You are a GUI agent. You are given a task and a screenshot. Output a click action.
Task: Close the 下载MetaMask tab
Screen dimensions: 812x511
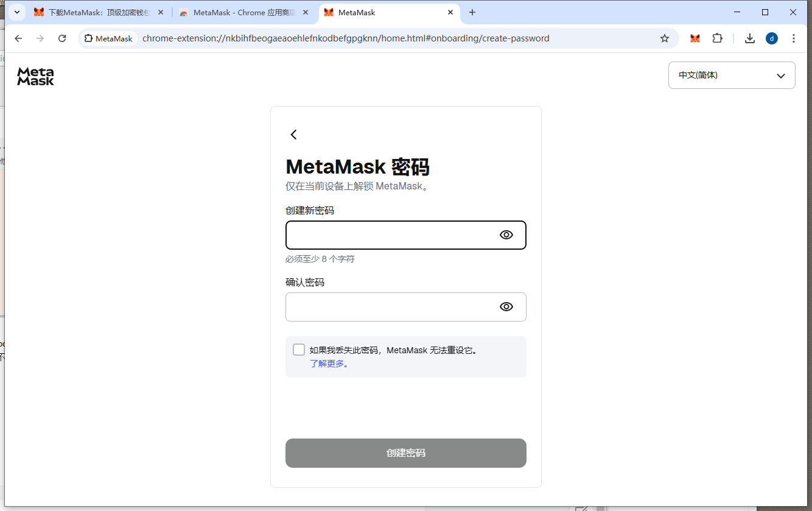161,12
